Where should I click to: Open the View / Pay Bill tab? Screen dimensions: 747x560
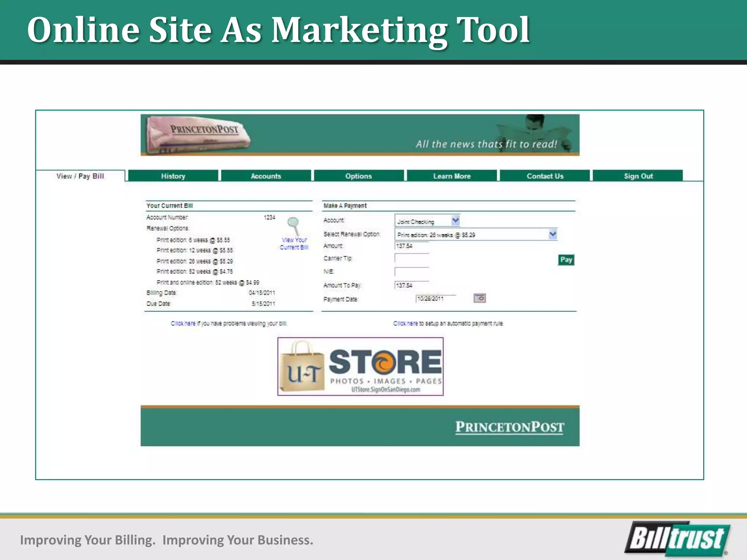80,176
